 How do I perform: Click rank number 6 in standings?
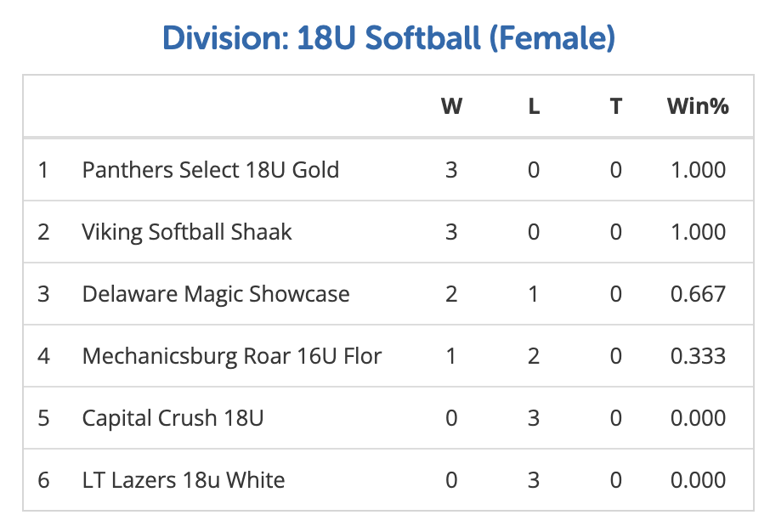point(43,480)
